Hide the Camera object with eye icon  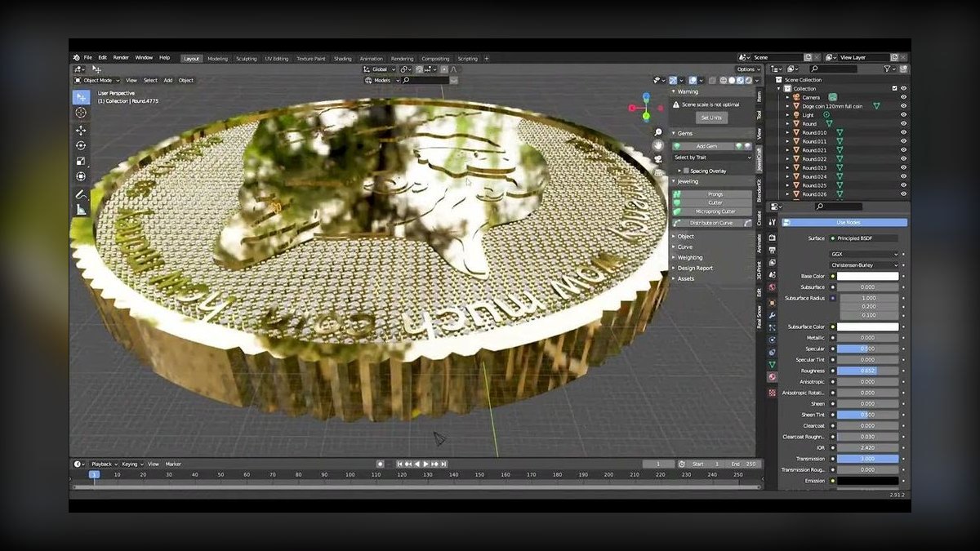(903, 97)
